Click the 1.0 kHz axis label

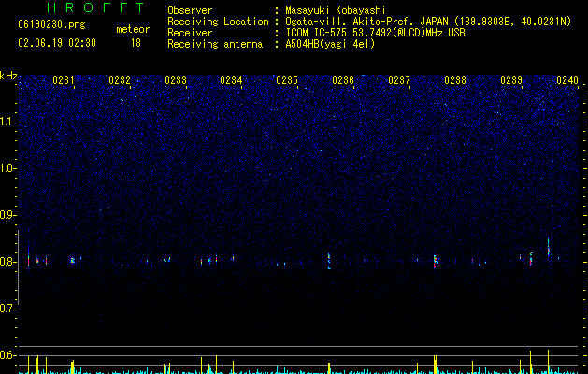click(8, 168)
